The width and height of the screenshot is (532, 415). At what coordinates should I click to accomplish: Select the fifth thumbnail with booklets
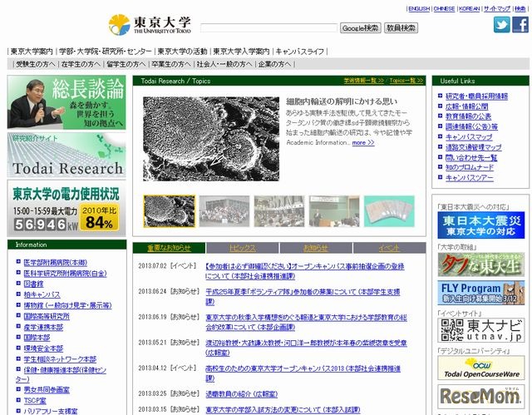[389, 211]
